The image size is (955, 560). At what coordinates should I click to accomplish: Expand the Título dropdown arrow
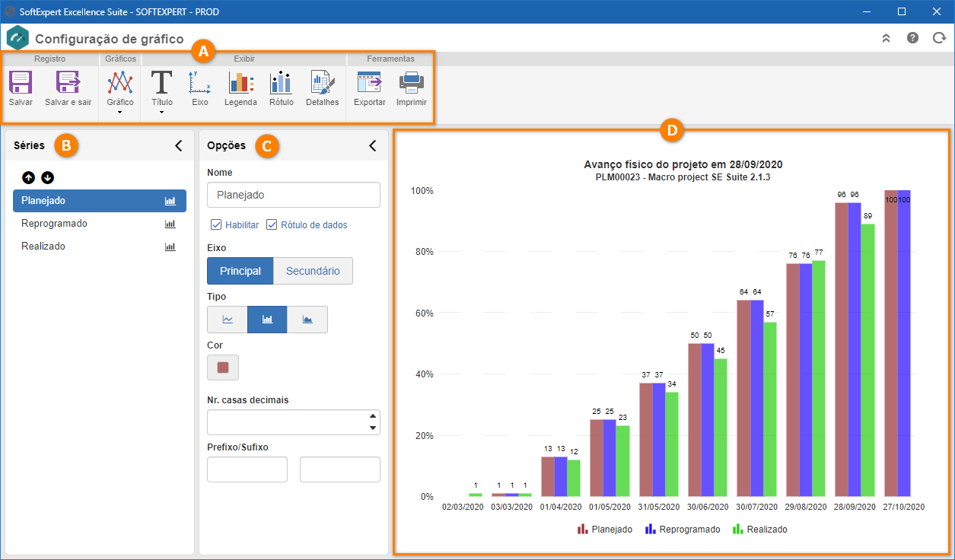pyautogui.click(x=162, y=113)
